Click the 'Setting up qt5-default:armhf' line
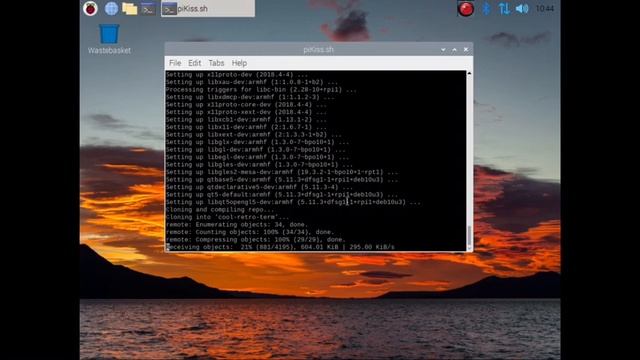The width and height of the screenshot is (640, 360). 282,195
